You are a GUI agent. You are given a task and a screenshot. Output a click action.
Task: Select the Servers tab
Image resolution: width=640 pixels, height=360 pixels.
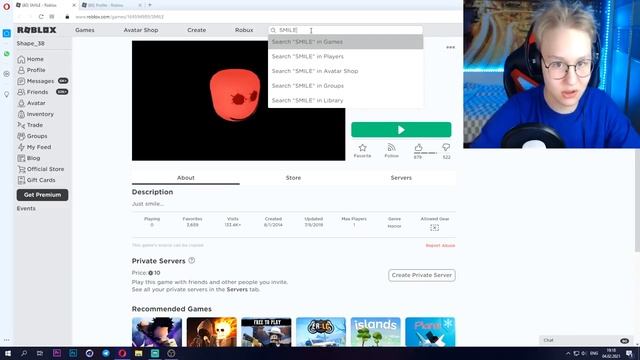click(x=401, y=178)
